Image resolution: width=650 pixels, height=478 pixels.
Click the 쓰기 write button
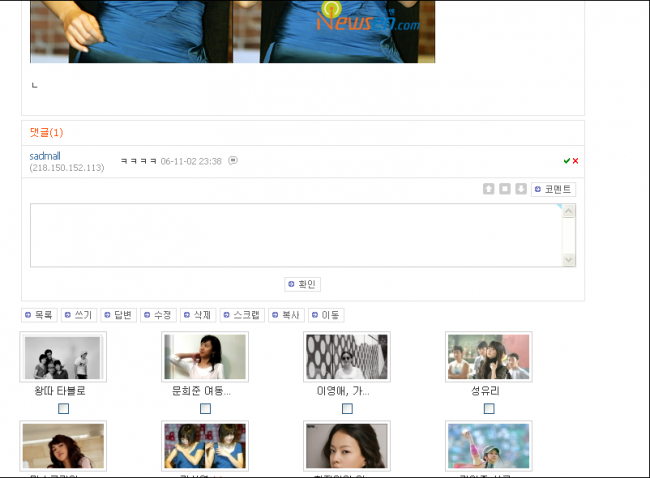tap(78, 315)
